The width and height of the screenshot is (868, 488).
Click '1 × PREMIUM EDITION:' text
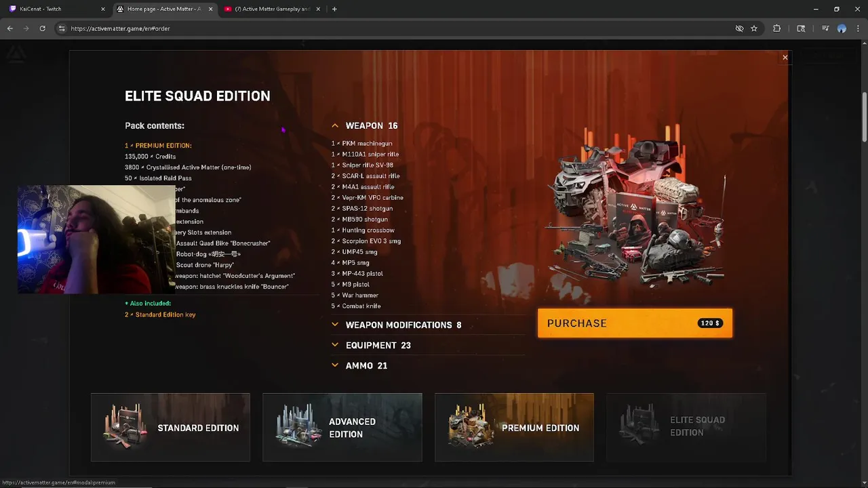click(158, 146)
